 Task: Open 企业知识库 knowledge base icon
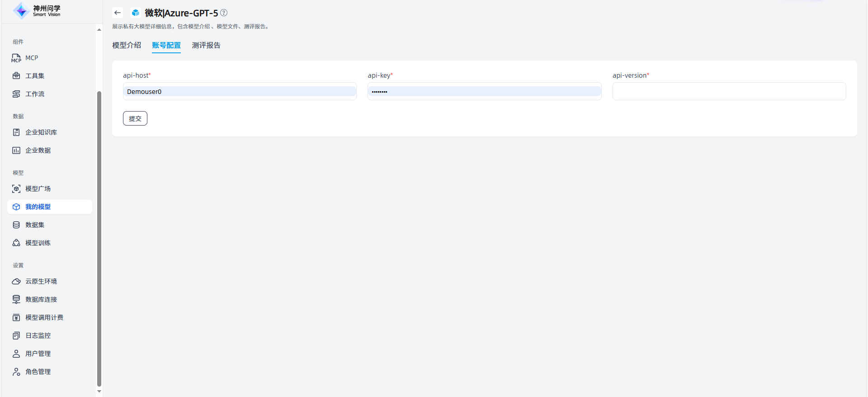(16, 132)
